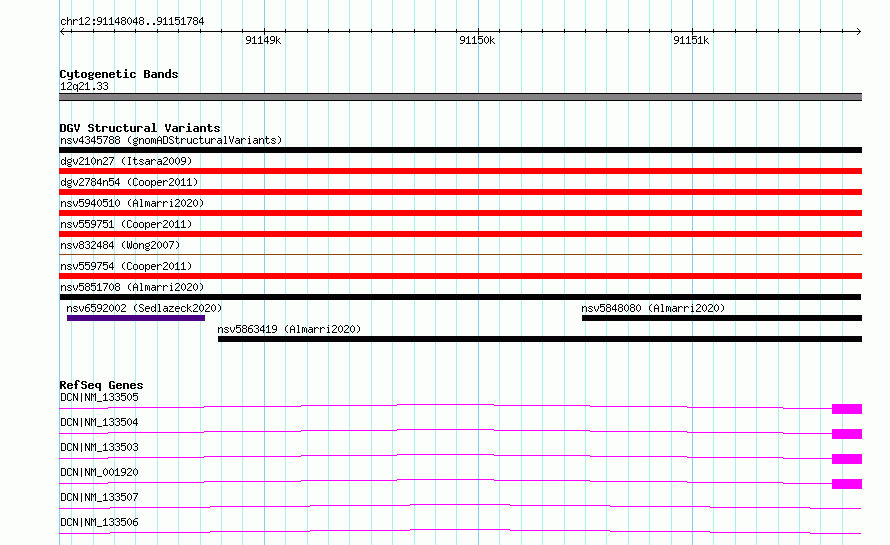Click the 12q21.33 band label
Image resolution: width=890 pixels, height=545 pixels.
[x=84, y=86]
